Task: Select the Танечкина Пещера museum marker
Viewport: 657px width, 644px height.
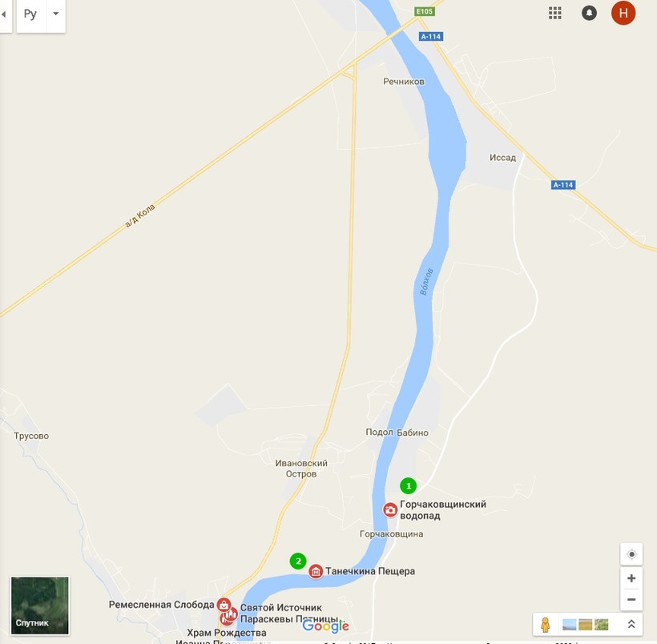Action: pyautogui.click(x=316, y=571)
